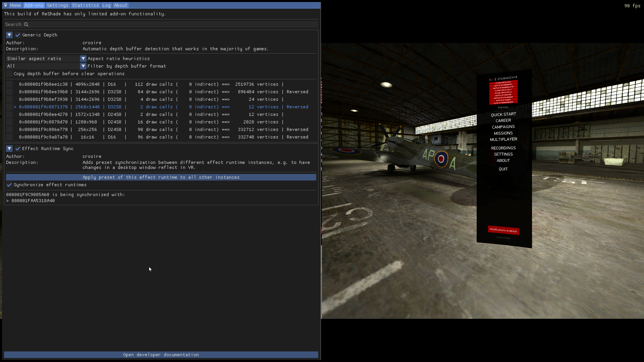Switch to the Home tab
Image resolution: width=644 pixels, height=362 pixels.
point(15,5)
